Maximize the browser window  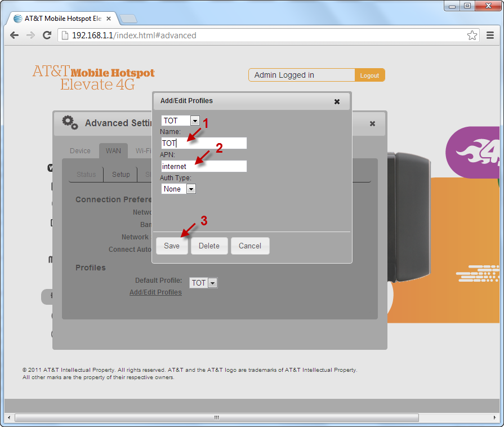coord(467,6)
